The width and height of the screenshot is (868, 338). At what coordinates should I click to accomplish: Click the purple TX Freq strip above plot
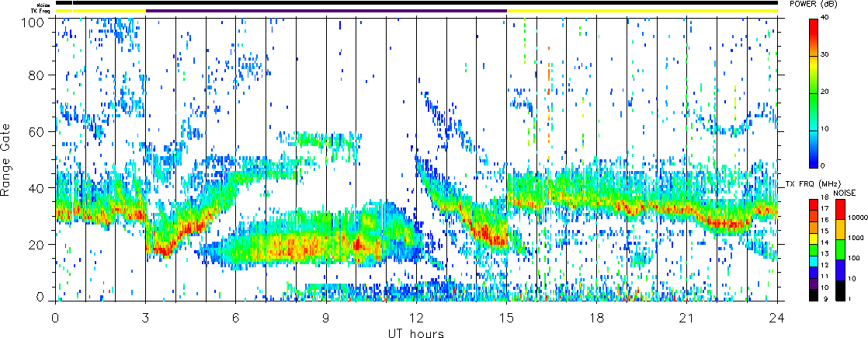click(326, 11)
